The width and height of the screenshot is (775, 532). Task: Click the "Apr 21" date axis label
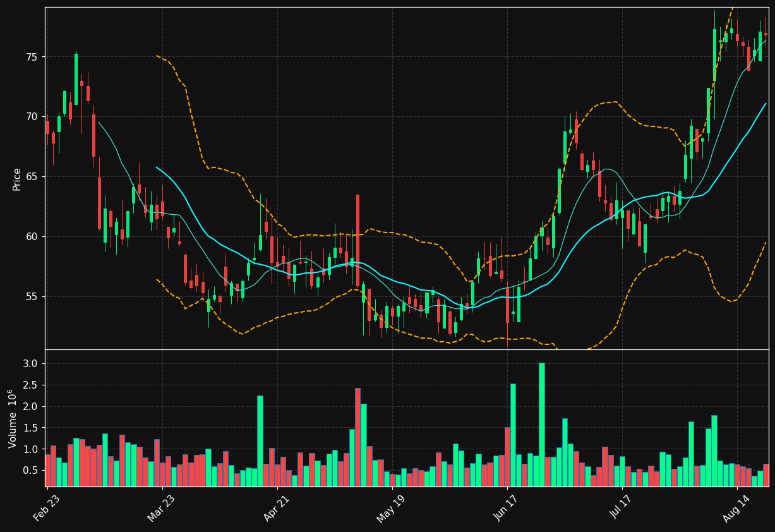point(277,507)
